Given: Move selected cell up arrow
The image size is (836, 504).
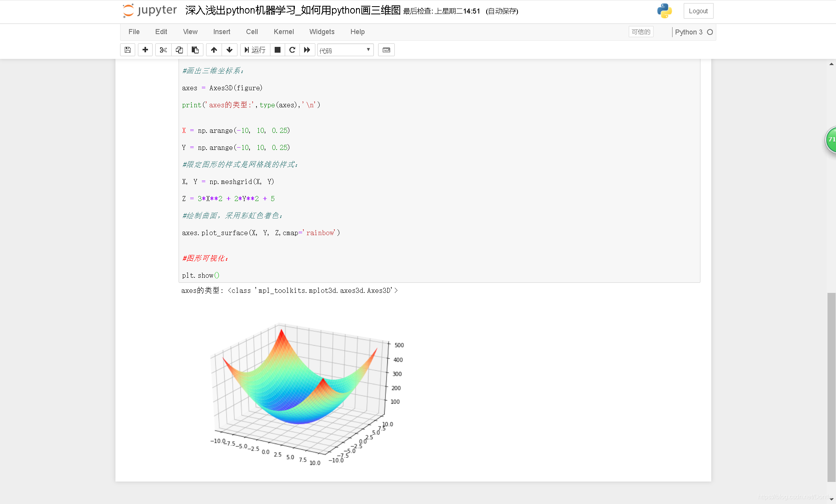Looking at the screenshot, I should (x=214, y=50).
